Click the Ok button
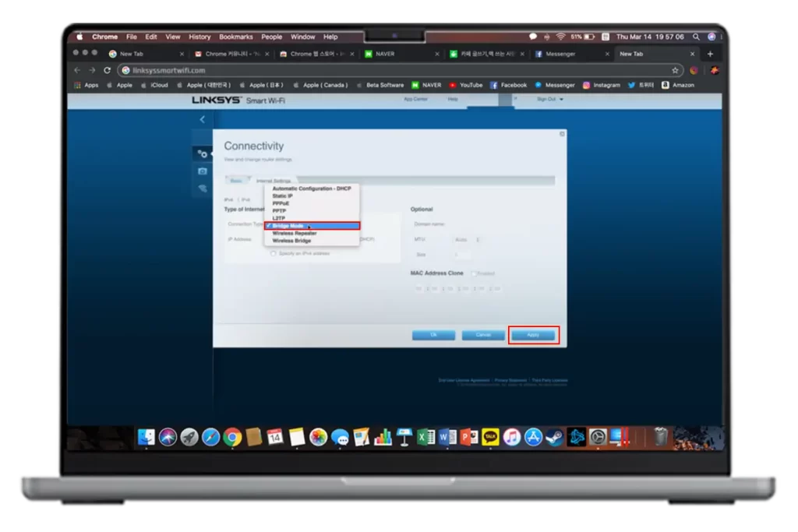The width and height of the screenshot is (798, 532). pos(433,335)
